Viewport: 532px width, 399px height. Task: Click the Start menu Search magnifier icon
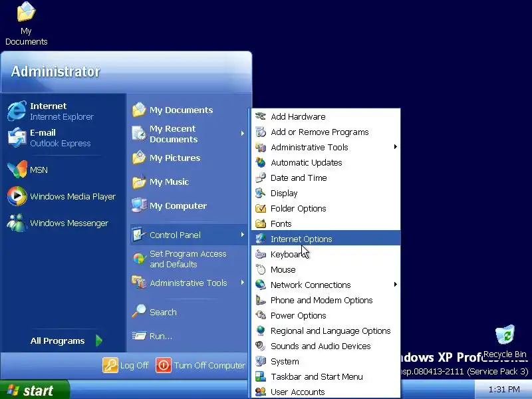click(139, 311)
